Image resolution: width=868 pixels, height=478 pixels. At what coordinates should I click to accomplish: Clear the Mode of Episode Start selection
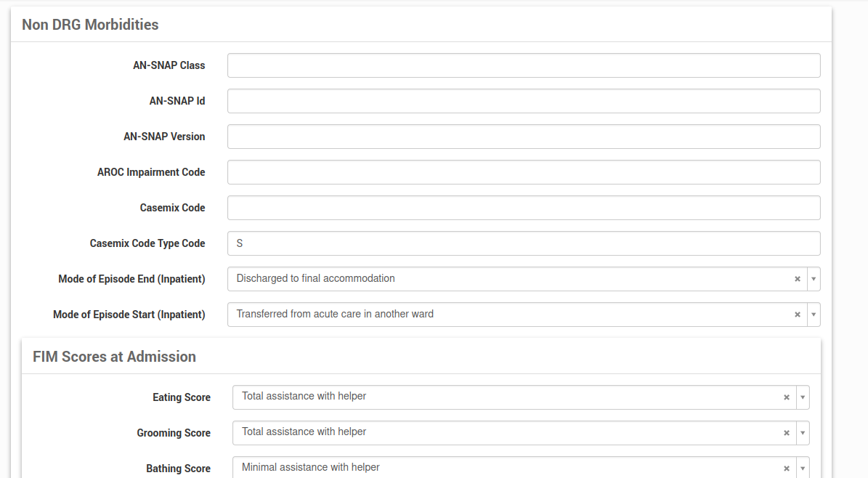point(797,315)
